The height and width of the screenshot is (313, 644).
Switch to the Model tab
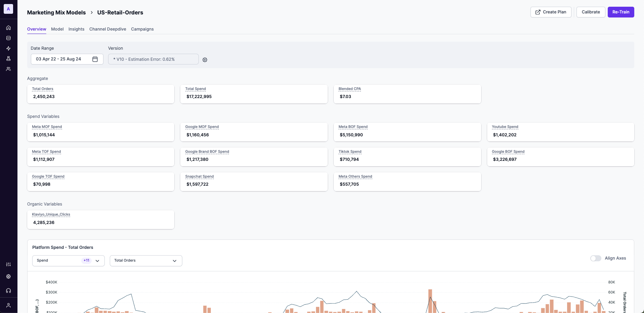click(57, 29)
